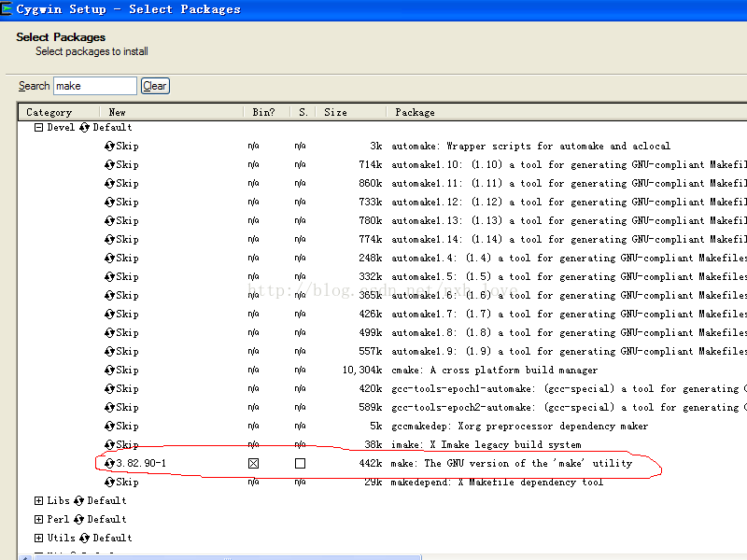Click the cycle icon for gccmakedep

point(109,427)
